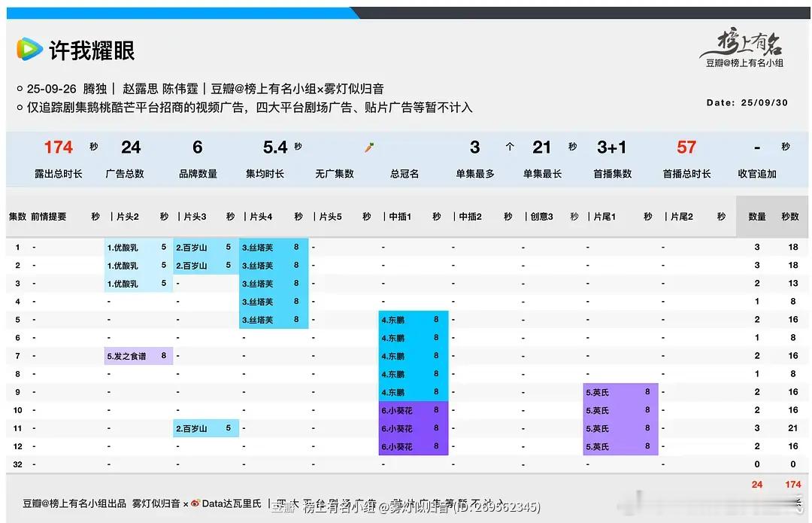
Task: Click 5.发之食谱 cell in episode 7 row
Action: 138,356
